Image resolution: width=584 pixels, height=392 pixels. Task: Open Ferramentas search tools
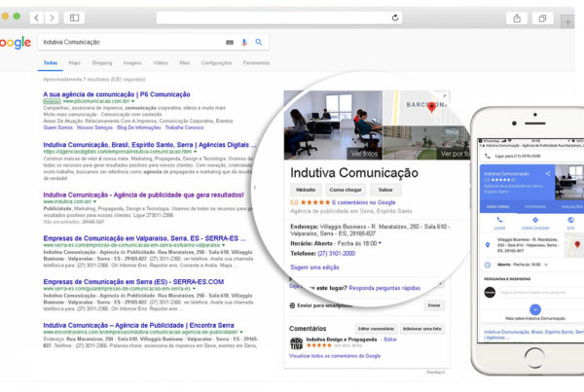pos(256,63)
